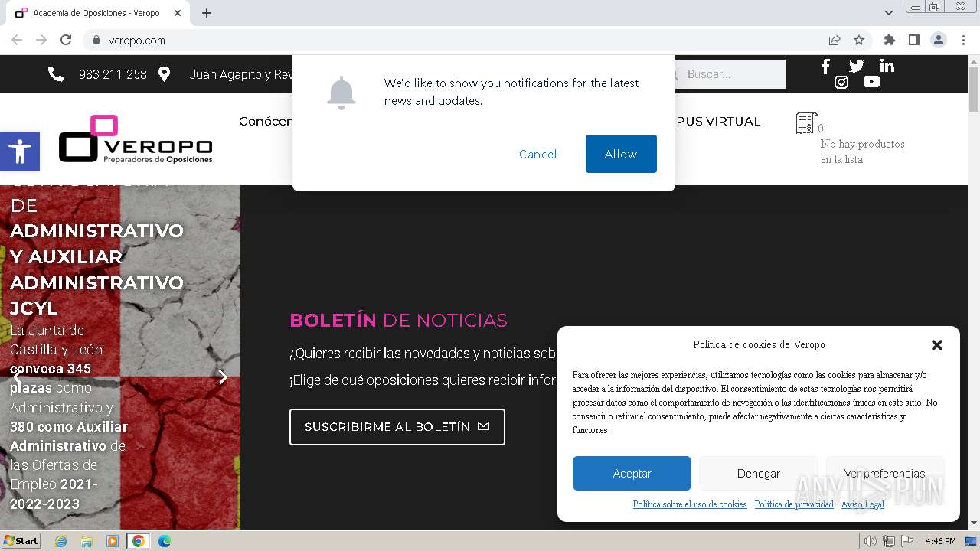Click the taskbar clock 4:46 PM
The image size is (980, 551).
click(x=940, y=541)
